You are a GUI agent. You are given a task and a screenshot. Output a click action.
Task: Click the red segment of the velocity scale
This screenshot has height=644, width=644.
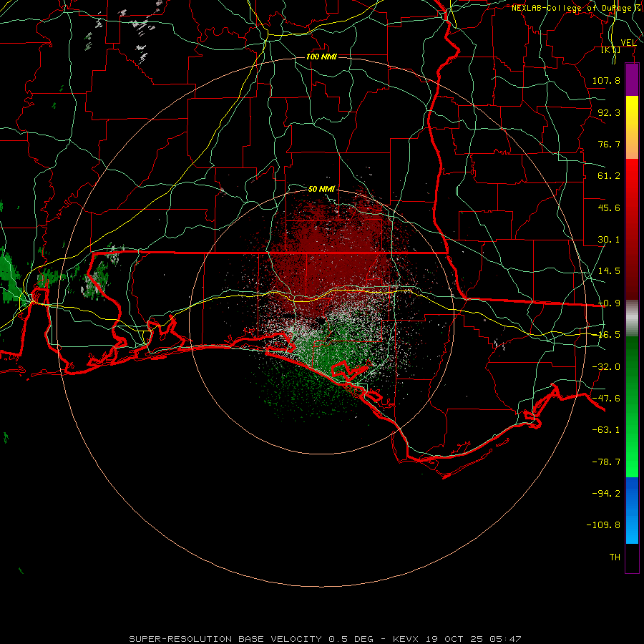(632, 229)
